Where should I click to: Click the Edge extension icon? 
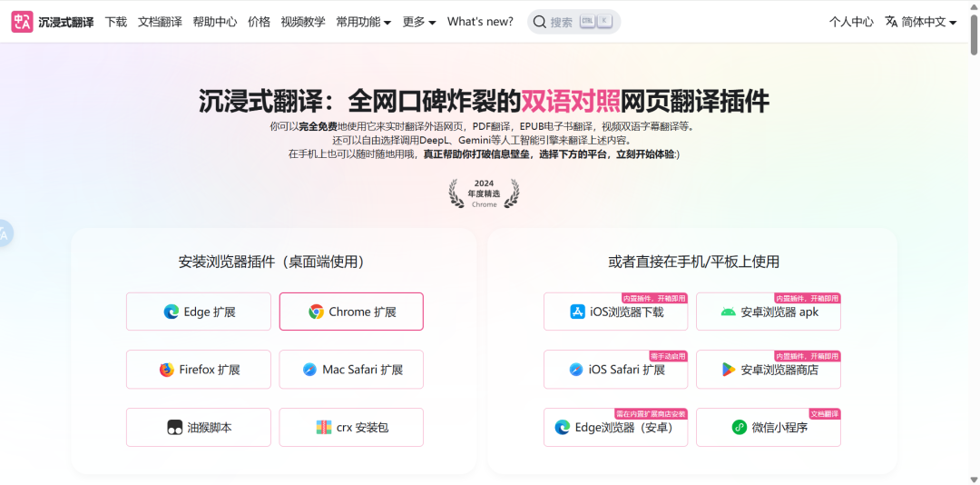click(x=171, y=312)
